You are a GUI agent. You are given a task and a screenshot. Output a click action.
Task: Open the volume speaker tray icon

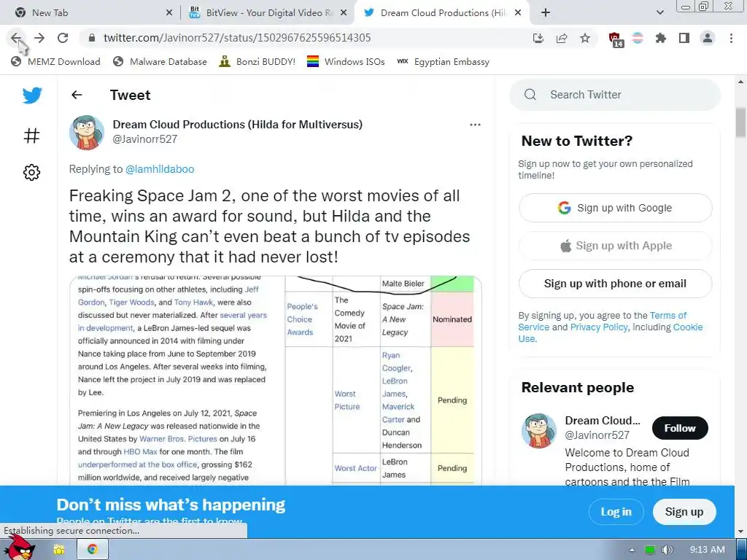(x=667, y=550)
